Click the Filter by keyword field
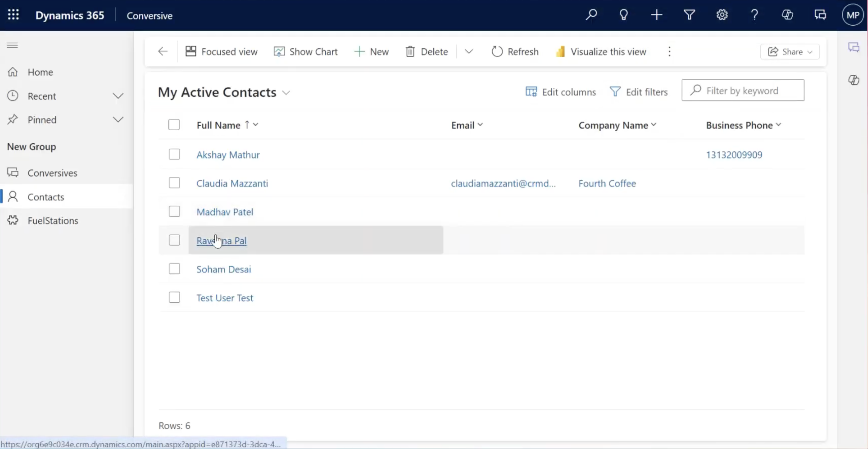 coord(743,90)
